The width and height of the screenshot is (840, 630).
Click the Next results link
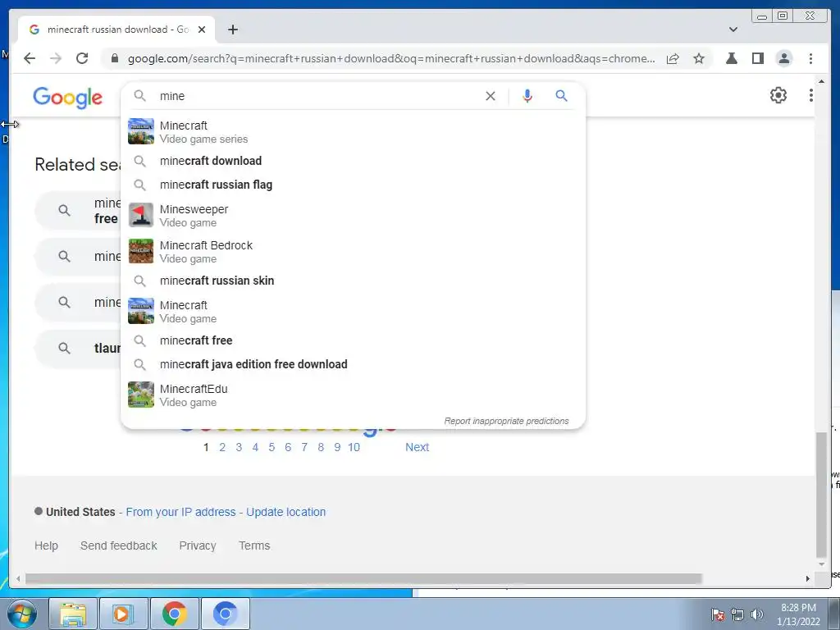(417, 447)
